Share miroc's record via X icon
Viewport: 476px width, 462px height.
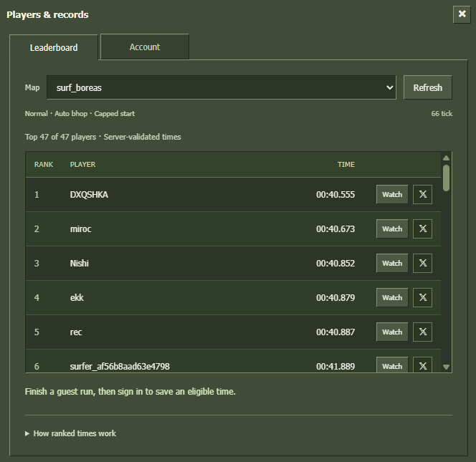(x=422, y=228)
